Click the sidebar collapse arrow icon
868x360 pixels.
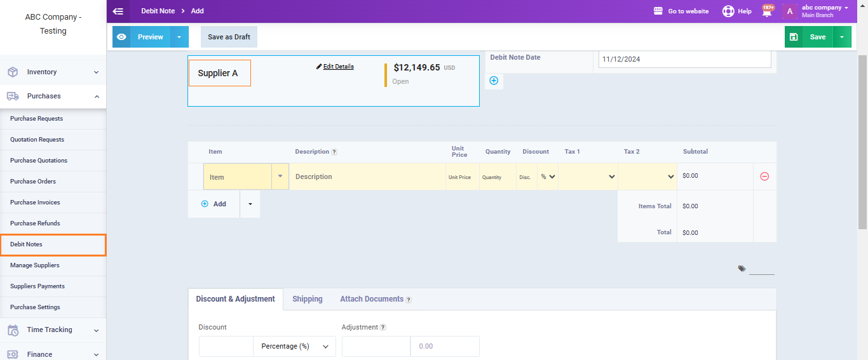pyautogui.click(x=118, y=11)
